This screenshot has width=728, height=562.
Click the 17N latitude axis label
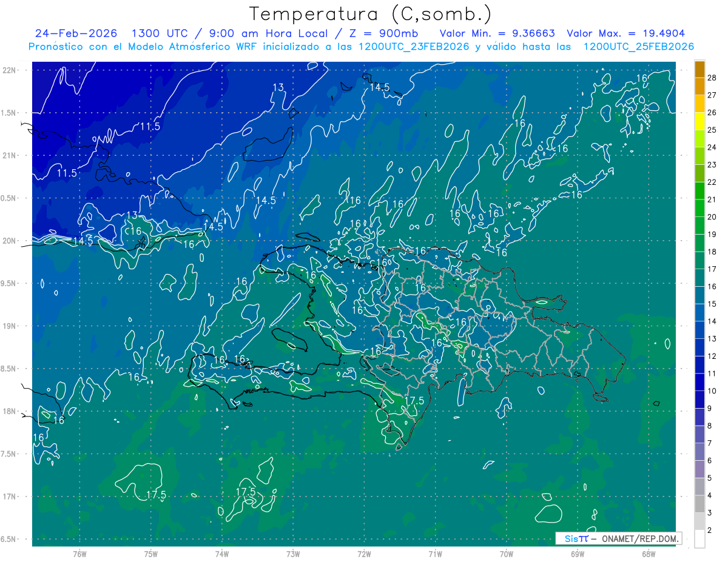[x=10, y=497]
